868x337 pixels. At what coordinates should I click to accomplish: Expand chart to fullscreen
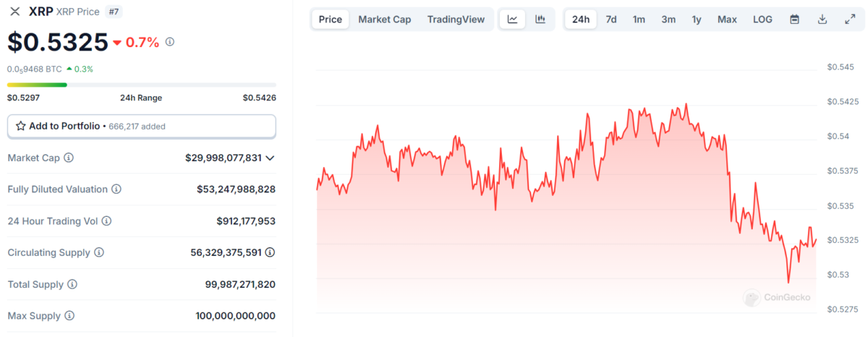pyautogui.click(x=850, y=20)
